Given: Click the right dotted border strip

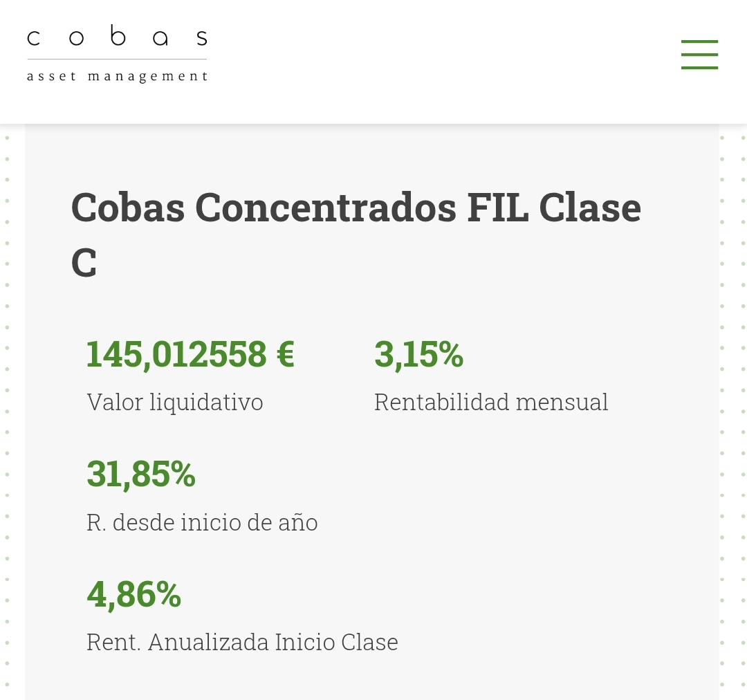Looking at the screenshot, I should click(732, 415).
